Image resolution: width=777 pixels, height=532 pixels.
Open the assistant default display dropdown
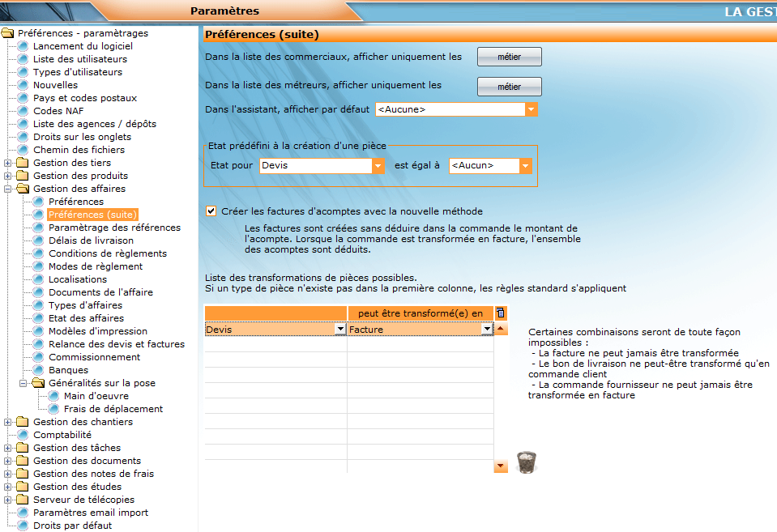point(531,109)
